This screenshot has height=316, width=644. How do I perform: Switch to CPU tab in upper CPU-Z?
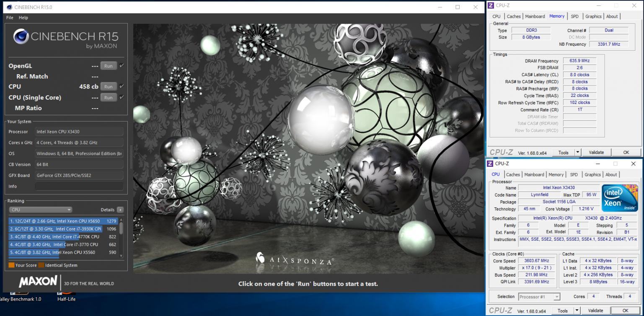pos(497,16)
